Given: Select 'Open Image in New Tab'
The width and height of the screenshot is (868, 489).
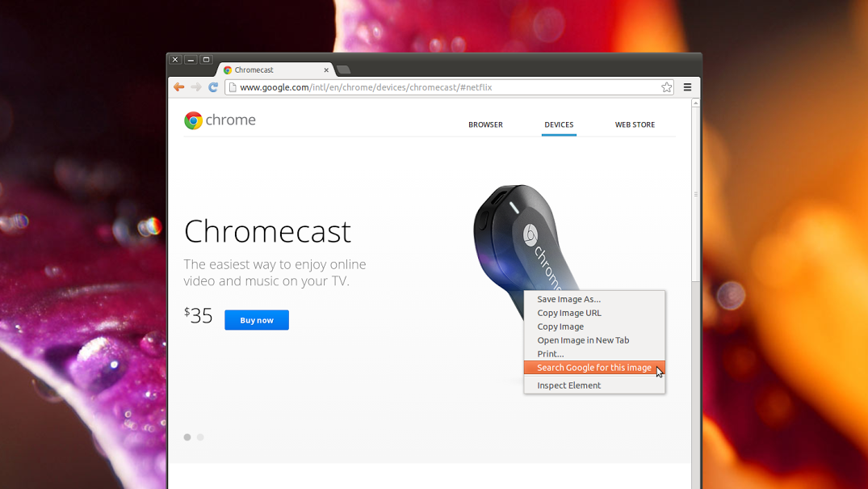Looking at the screenshot, I should coord(583,340).
